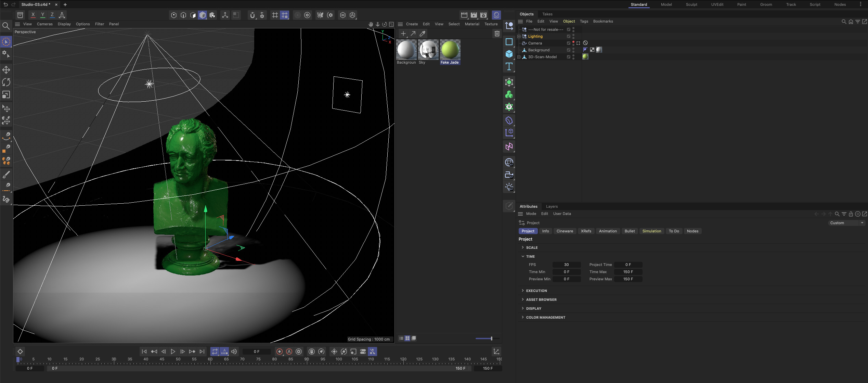Toggle Background layer checkbox in Objects
This screenshot has height=383, width=868.
point(569,50)
